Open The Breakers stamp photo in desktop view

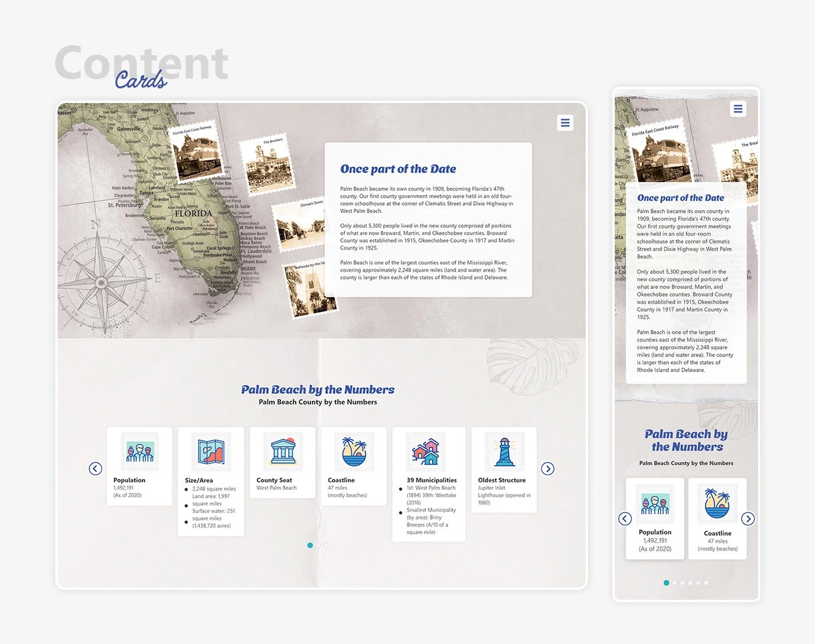point(268,163)
